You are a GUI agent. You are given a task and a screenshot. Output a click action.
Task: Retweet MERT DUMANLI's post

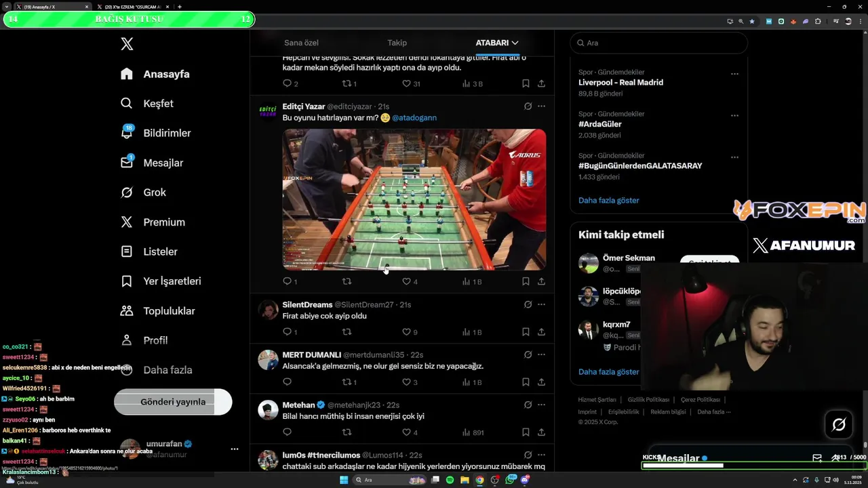coord(347,382)
